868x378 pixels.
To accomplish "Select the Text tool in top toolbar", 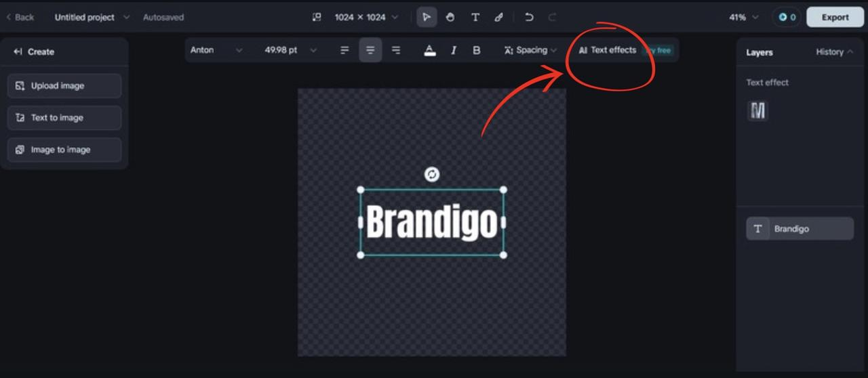I will (475, 18).
